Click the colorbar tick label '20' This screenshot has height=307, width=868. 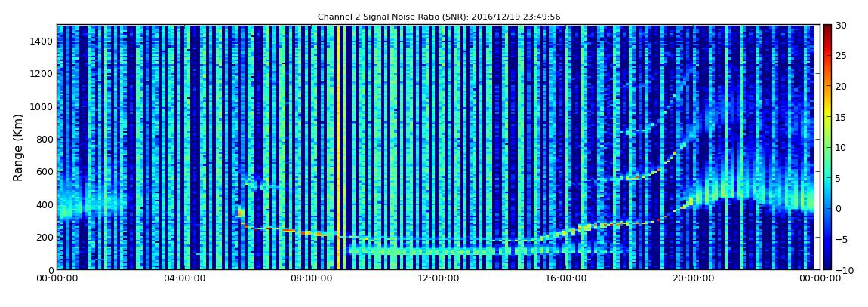point(842,86)
